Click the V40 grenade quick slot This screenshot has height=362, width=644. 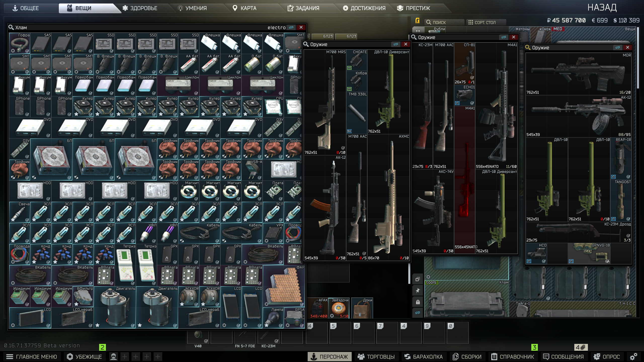click(x=198, y=337)
